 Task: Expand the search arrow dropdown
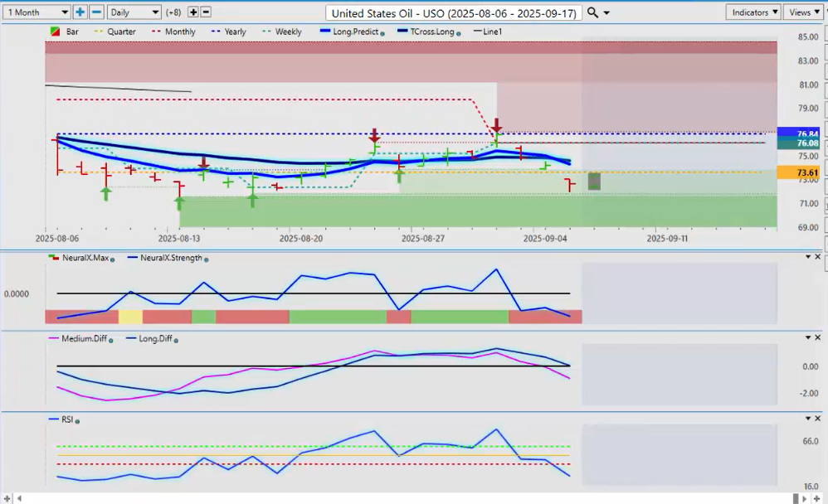pos(606,13)
